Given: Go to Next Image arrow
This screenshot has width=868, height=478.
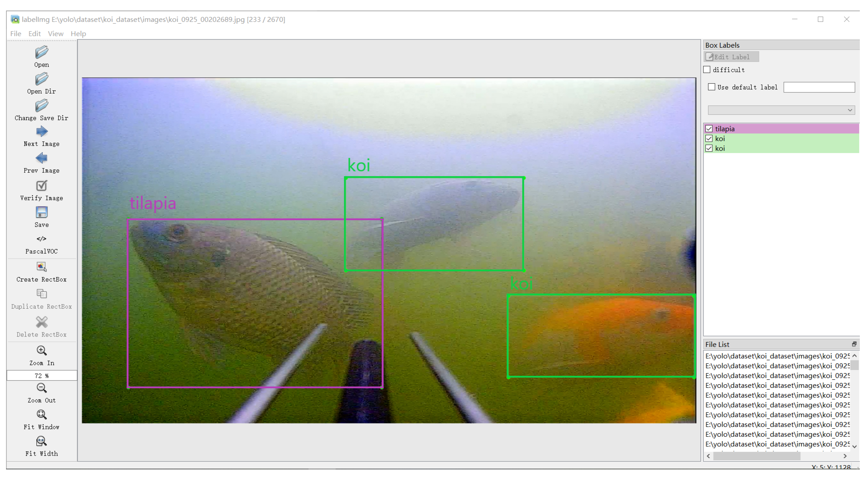Looking at the screenshot, I should [41, 132].
